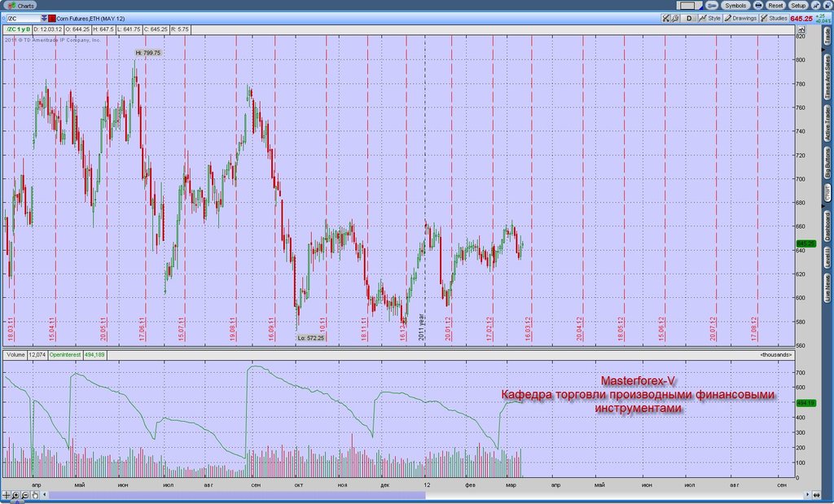Click the red 645.25 last price
Image resolution: width=834 pixels, height=504 pixels.
point(801,19)
